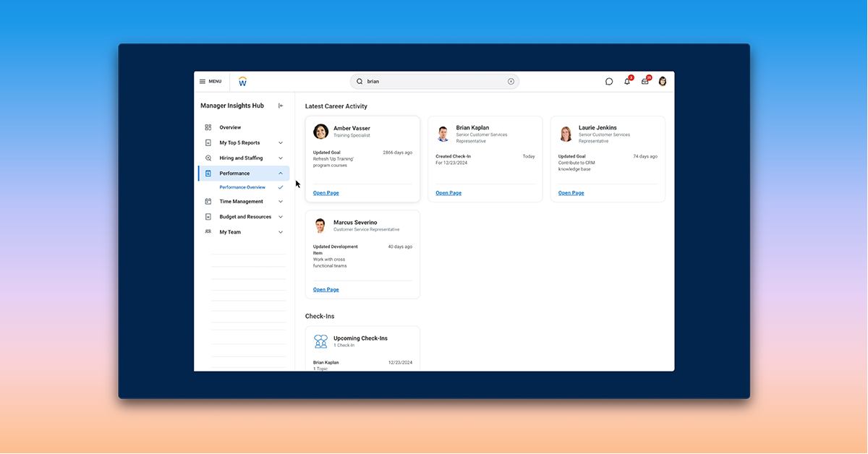Image resolution: width=868 pixels, height=454 pixels.
Task: Click the Upcoming Check-Ins group icon
Action: [320, 341]
